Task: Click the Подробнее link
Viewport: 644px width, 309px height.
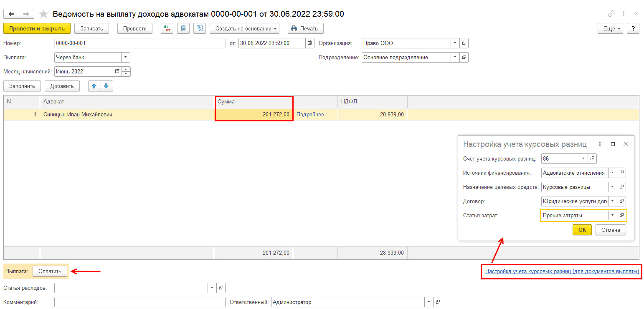Action: [310, 115]
